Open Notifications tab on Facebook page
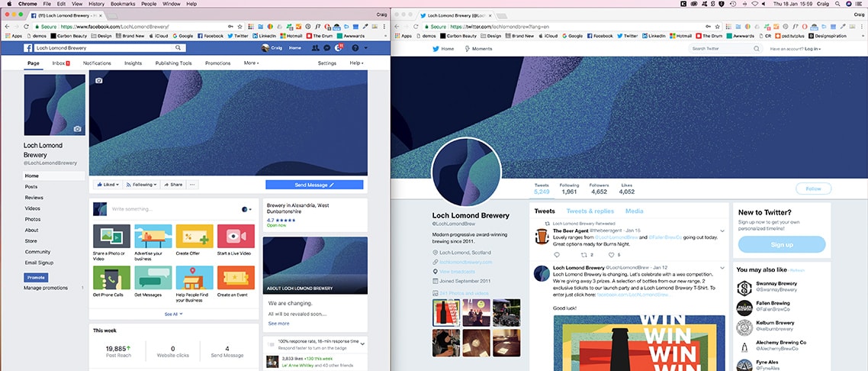Screen dimensions: 868x371 pos(97,63)
